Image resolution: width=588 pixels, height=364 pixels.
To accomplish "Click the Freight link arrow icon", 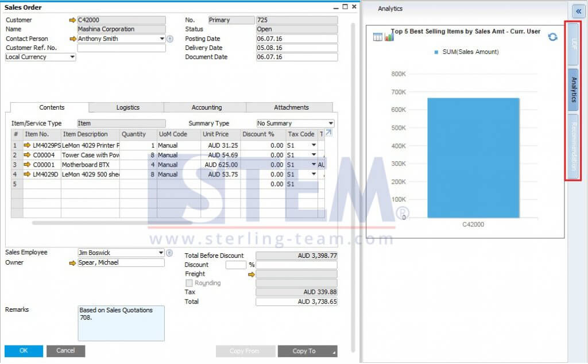I will click(250, 274).
